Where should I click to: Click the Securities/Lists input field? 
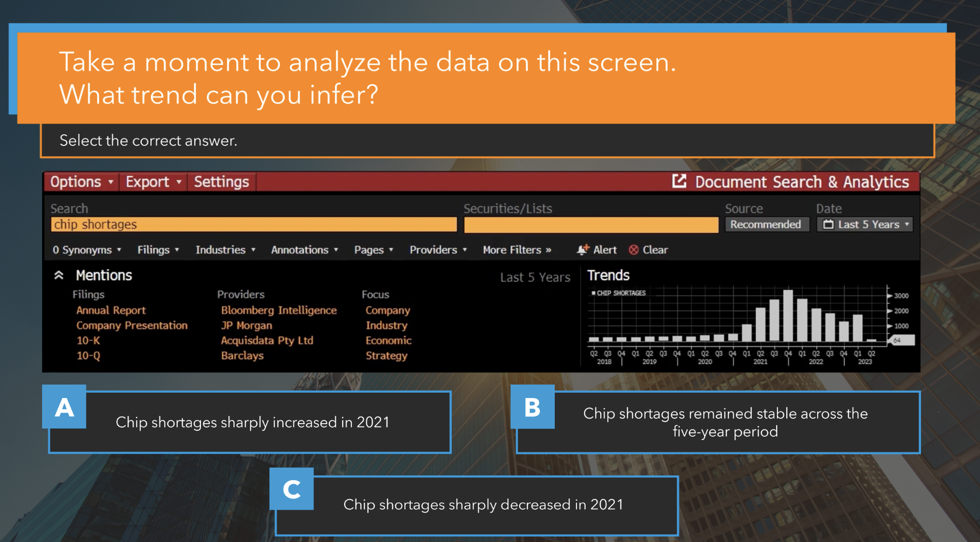[x=591, y=224]
